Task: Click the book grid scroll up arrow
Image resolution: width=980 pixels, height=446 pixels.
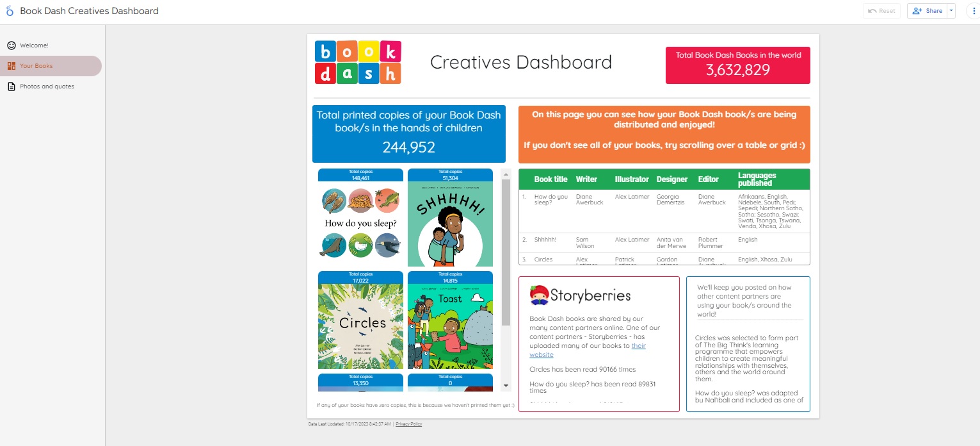Action: [506, 174]
